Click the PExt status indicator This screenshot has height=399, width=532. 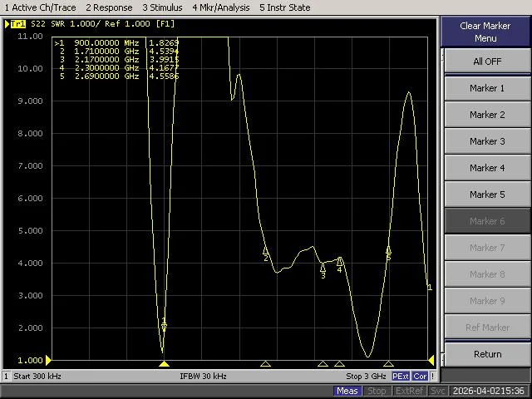tap(401, 377)
